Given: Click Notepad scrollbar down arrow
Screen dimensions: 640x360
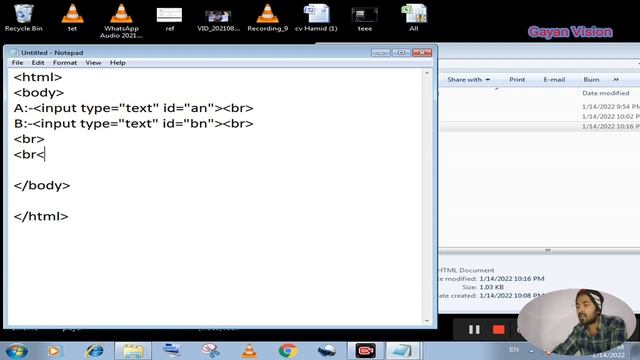Looking at the screenshot, I should click(x=427, y=321).
